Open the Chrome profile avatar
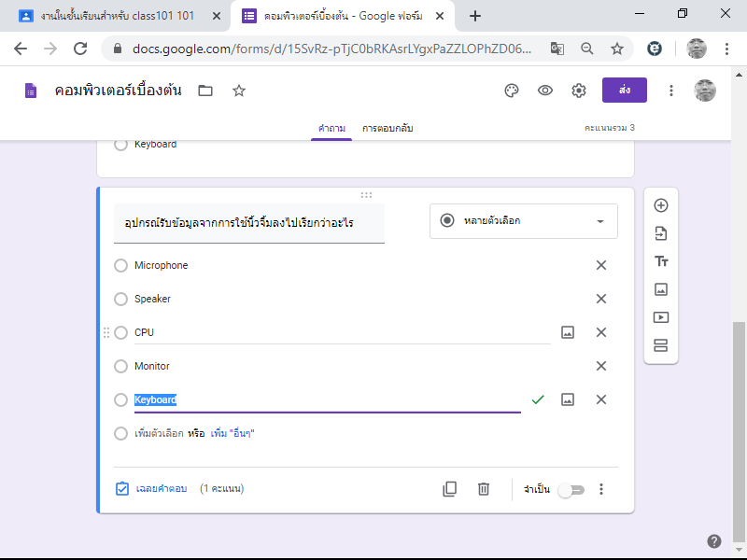 [x=696, y=49]
